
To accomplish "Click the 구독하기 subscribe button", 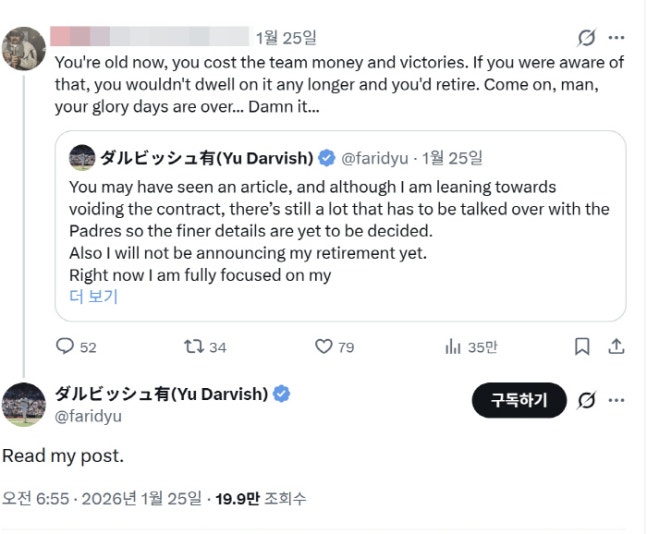I will point(518,400).
